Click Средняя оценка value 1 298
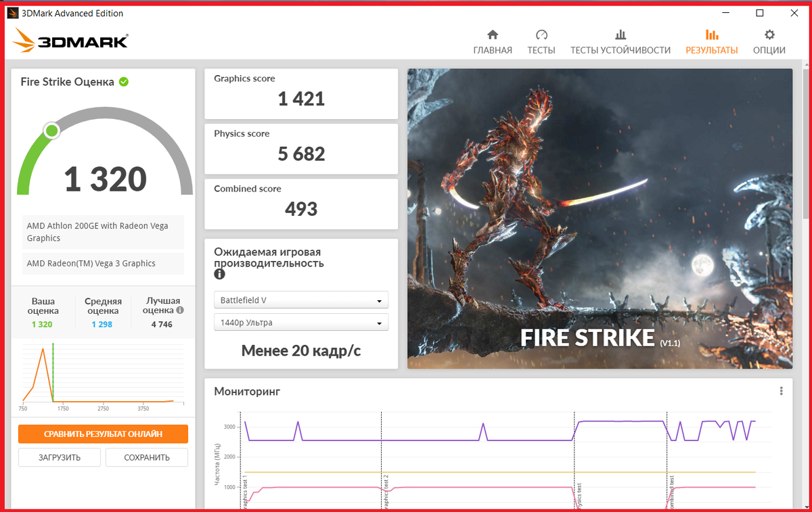812x512 pixels. coord(102,325)
